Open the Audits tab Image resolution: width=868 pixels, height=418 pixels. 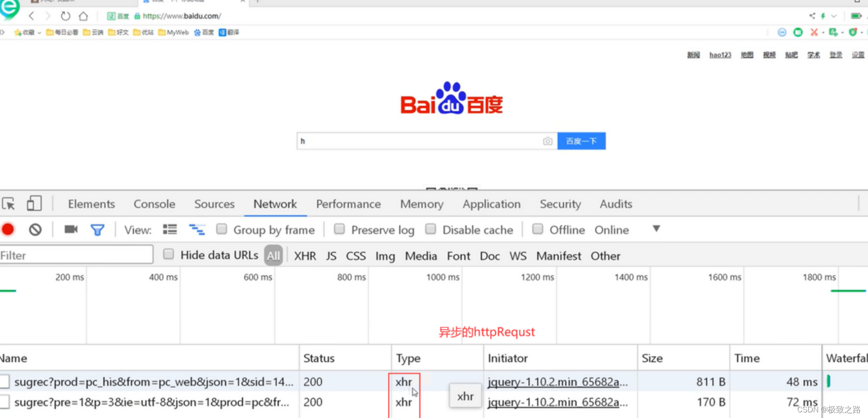click(x=616, y=204)
